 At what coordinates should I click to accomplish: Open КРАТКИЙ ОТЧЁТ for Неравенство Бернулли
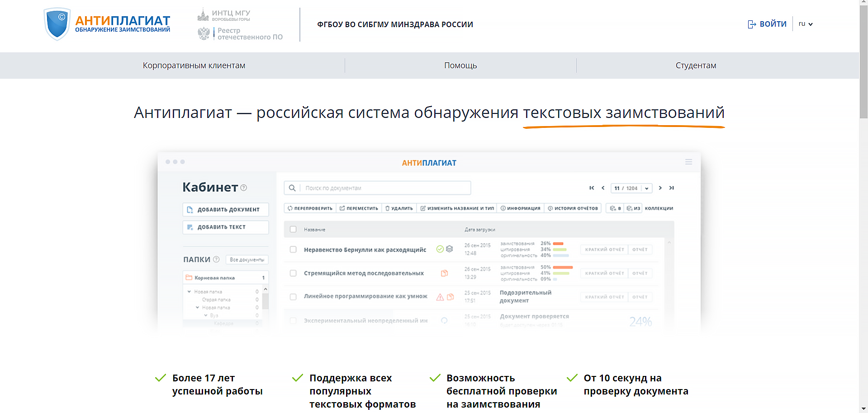[604, 249]
